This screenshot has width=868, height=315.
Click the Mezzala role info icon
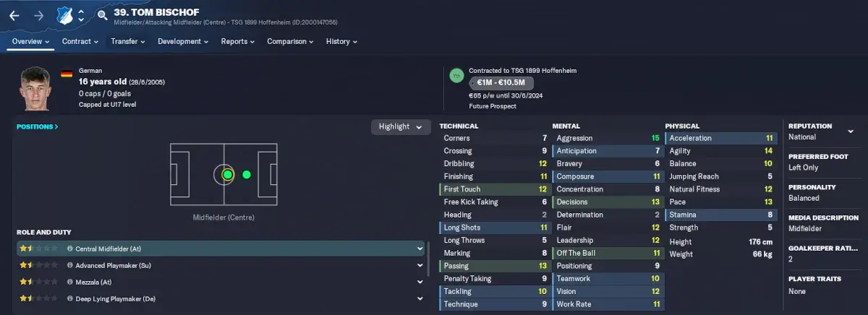(x=70, y=282)
